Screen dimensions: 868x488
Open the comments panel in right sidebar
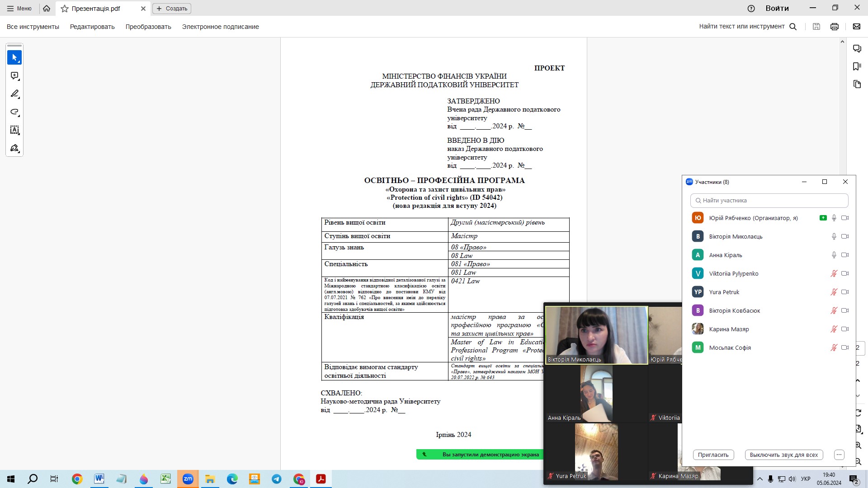857,48
